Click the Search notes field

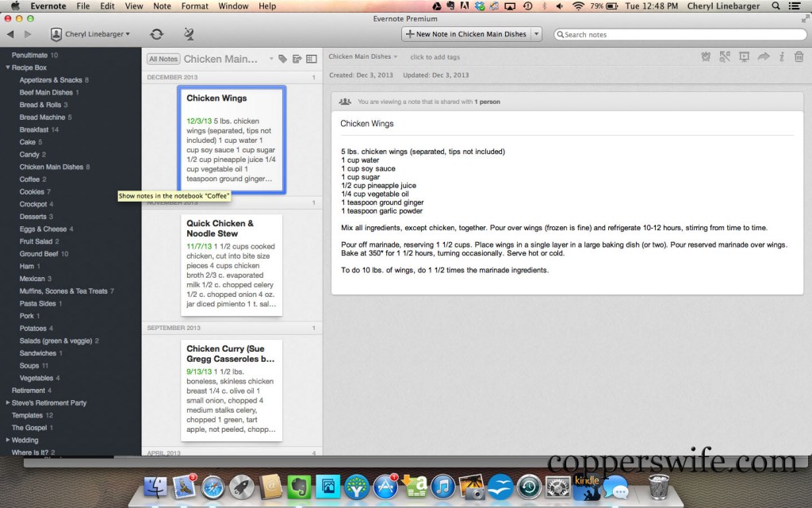pos(680,34)
